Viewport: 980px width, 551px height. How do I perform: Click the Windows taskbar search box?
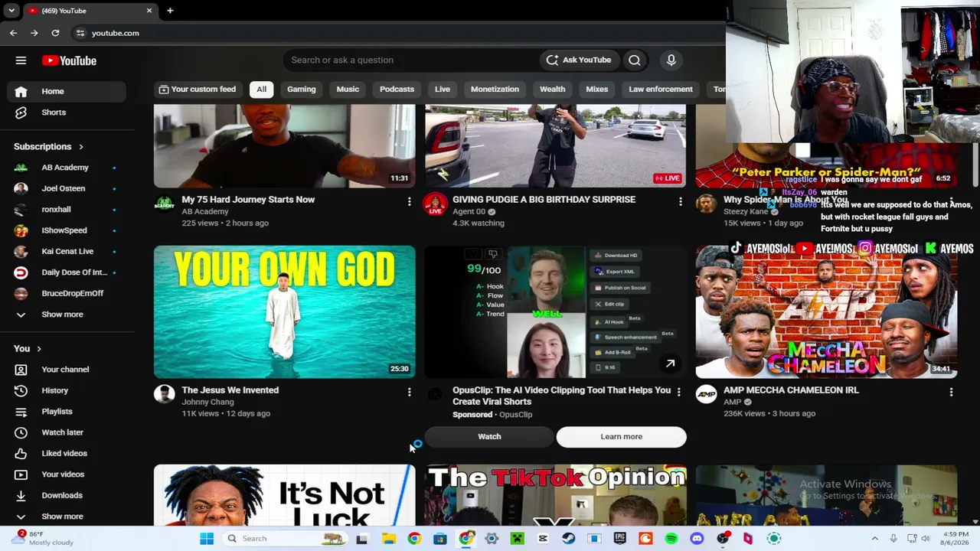click(x=286, y=539)
